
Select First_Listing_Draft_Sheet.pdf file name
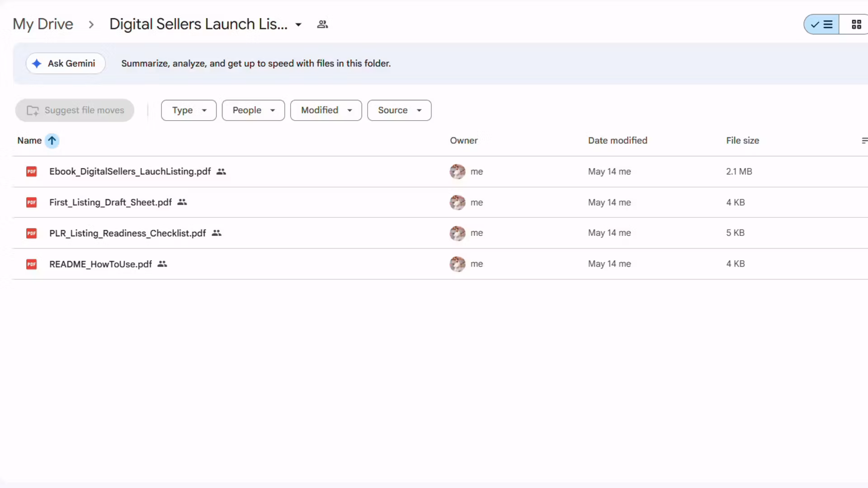111,202
